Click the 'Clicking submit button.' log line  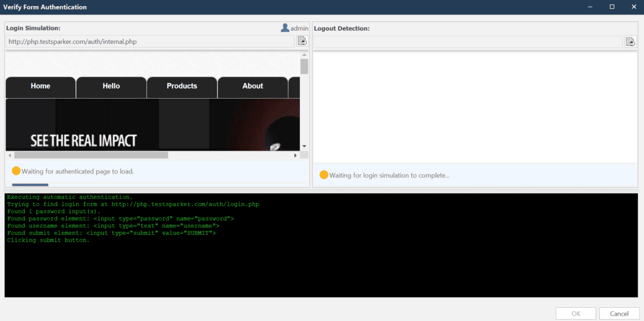tap(48, 240)
